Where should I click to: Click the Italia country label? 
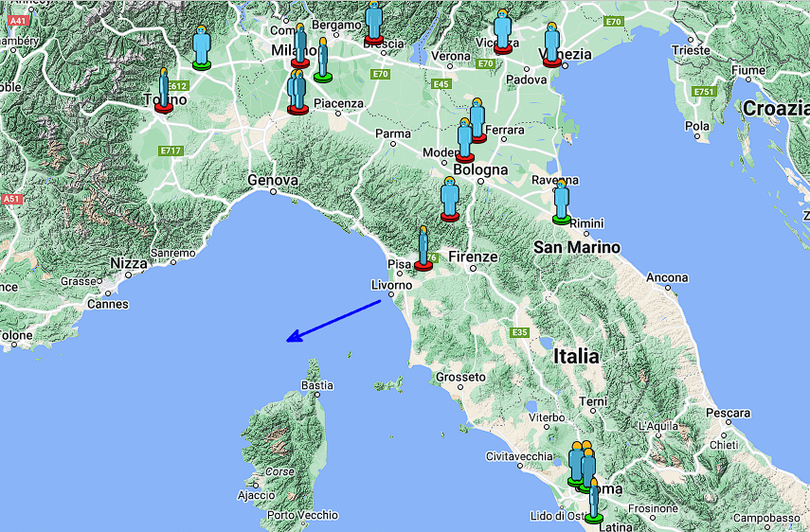[576, 357]
